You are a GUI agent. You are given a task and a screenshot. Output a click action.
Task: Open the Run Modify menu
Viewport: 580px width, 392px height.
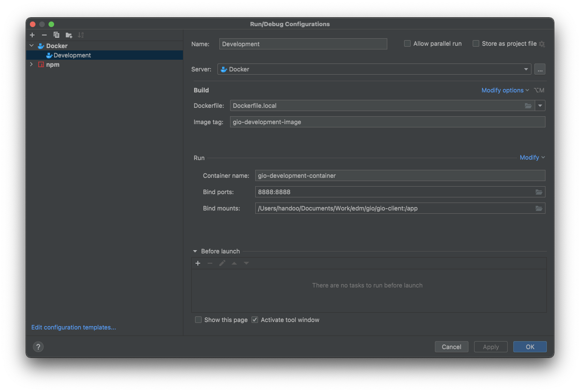pos(532,157)
